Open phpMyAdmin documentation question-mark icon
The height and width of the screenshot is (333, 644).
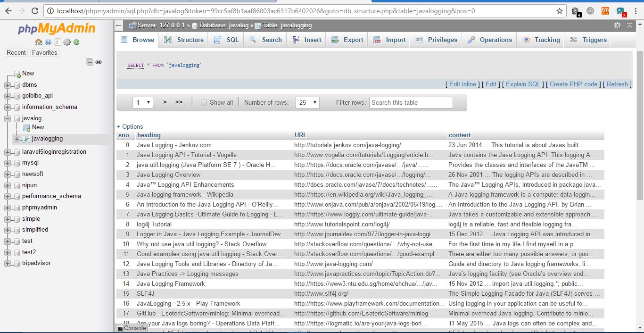click(x=48, y=42)
